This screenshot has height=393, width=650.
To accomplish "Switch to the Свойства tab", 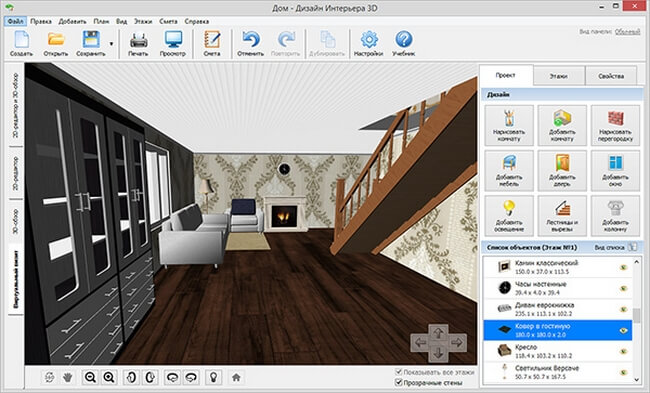I will [611, 76].
